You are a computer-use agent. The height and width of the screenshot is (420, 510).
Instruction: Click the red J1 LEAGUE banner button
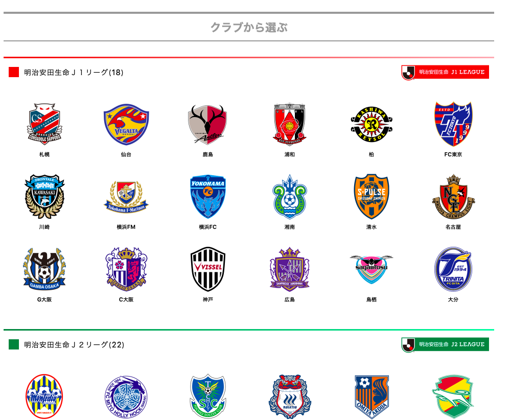coord(445,72)
